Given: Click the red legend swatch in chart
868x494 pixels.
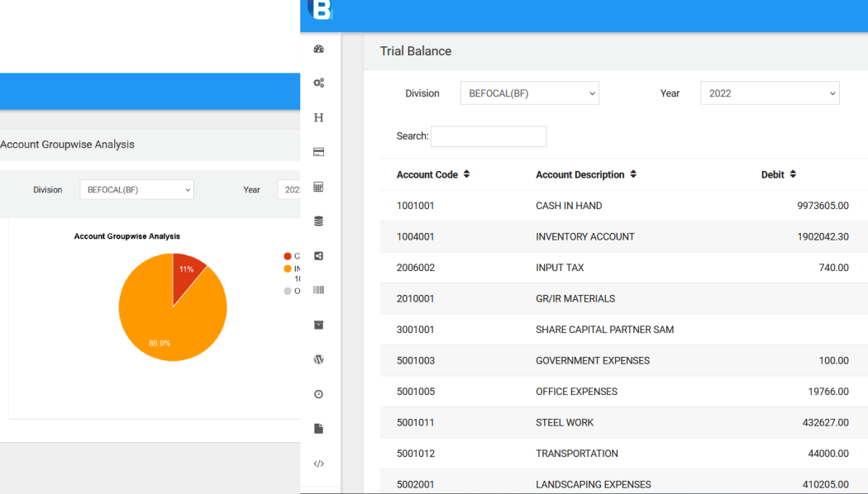Looking at the screenshot, I should point(288,256).
